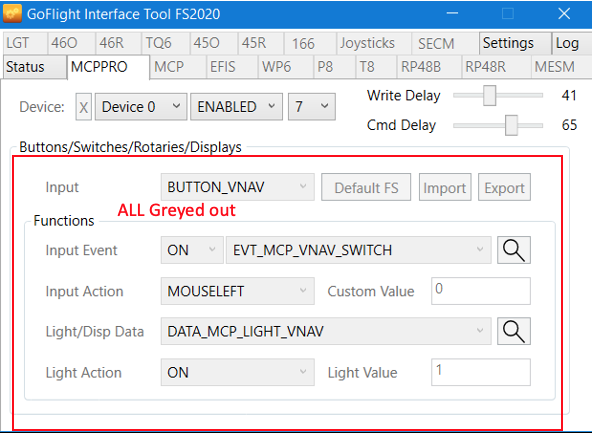This screenshot has width=597, height=434.
Task: Minimize the GoFlight Interface Tool window
Action: [x=452, y=14]
